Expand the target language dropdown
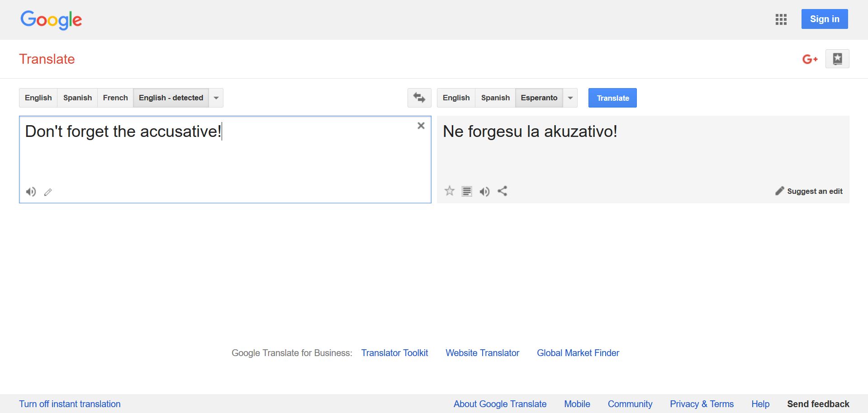Image resolution: width=868 pixels, height=413 pixels. (x=569, y=98)
